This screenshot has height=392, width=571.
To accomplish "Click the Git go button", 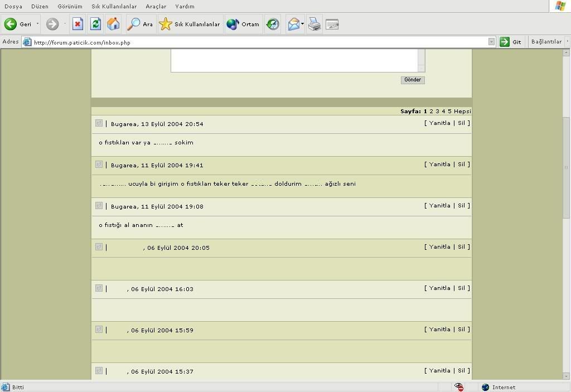I will tap(511, 42).
